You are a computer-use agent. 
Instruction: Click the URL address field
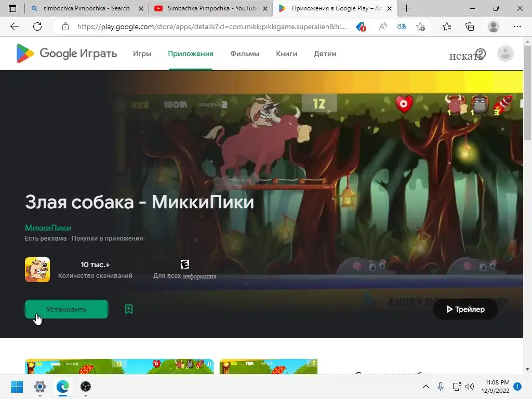click(211, 26)
